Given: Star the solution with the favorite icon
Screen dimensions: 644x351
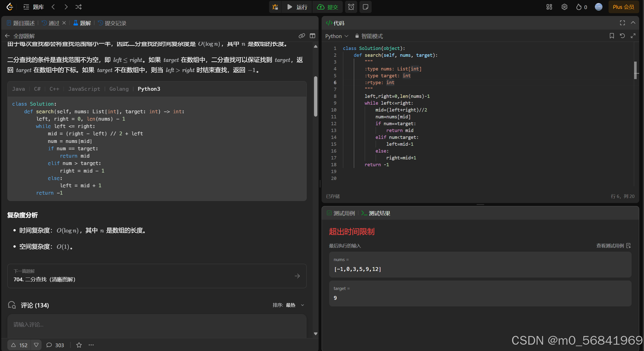Looking at the screenshot, I should pyautogui.click(x=79, y=345).
